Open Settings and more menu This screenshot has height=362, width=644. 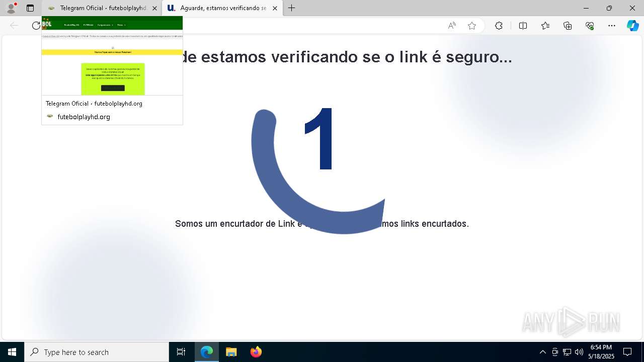[x=612, y=26]
